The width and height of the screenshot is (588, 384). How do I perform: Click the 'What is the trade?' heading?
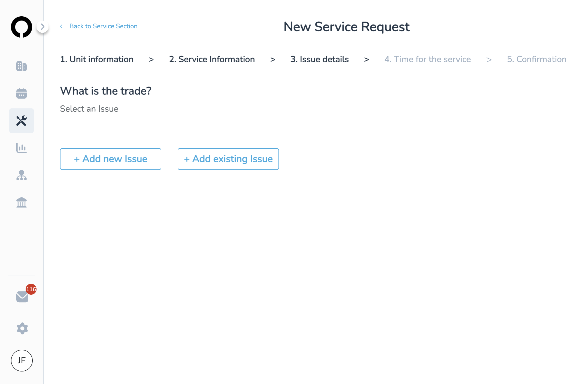click(x=106, y=91)
